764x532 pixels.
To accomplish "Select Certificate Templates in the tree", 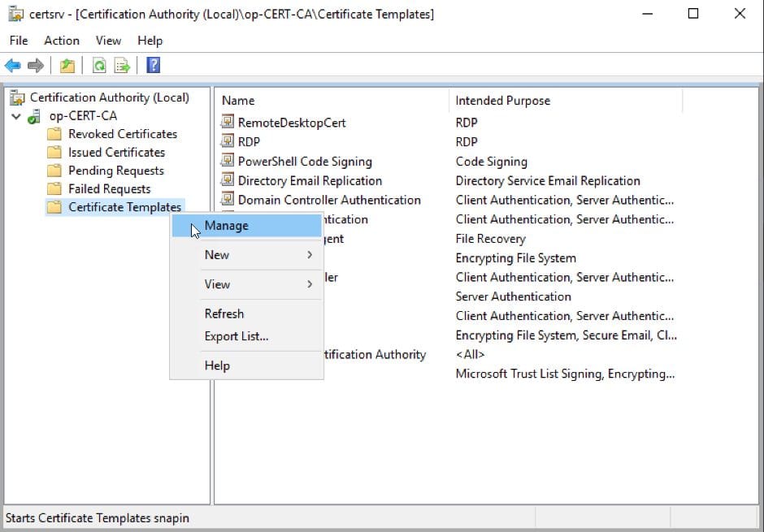I will coord(124,207).
